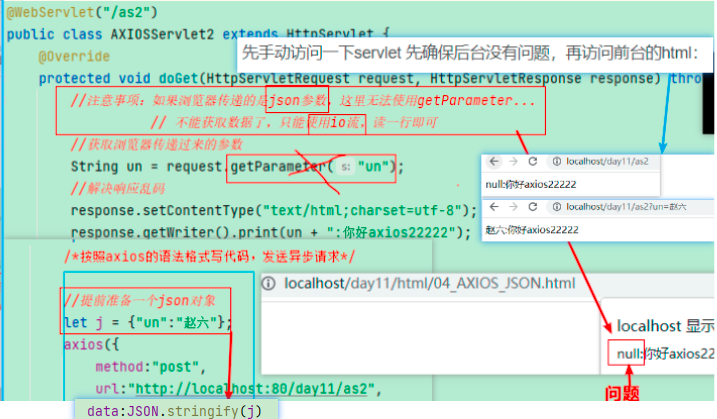Click the HttpServletResponse parameter type
This screenshot has height=419, width=717.
point(506,79)
